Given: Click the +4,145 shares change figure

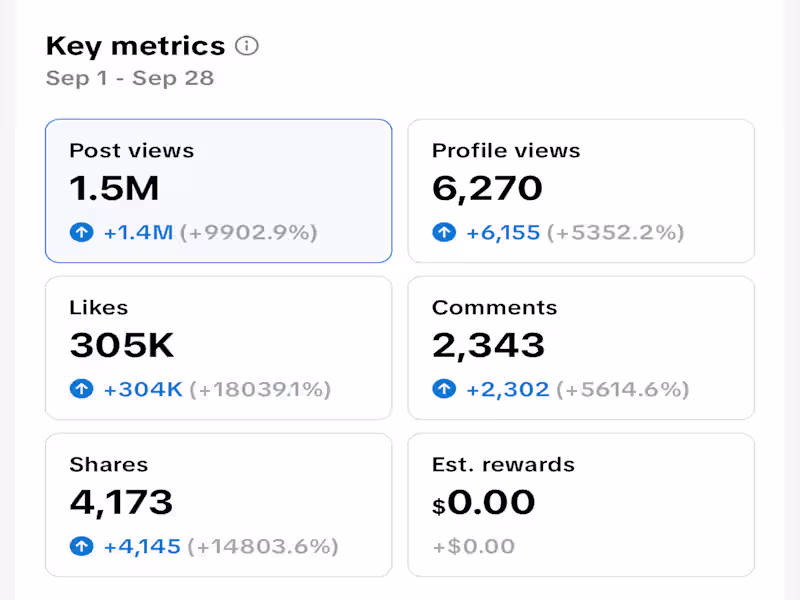Looking at the screenshot, I should click(x=142, y=546).
